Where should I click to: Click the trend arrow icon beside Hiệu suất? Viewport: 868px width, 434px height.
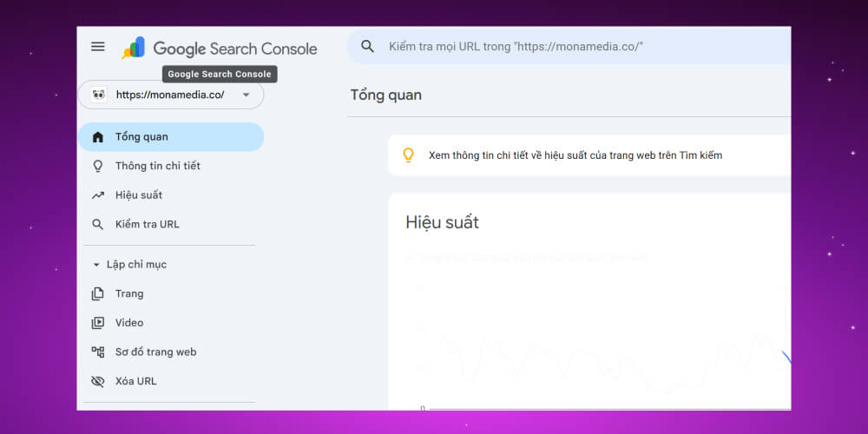pyautogui.click(x=98, y=195)
